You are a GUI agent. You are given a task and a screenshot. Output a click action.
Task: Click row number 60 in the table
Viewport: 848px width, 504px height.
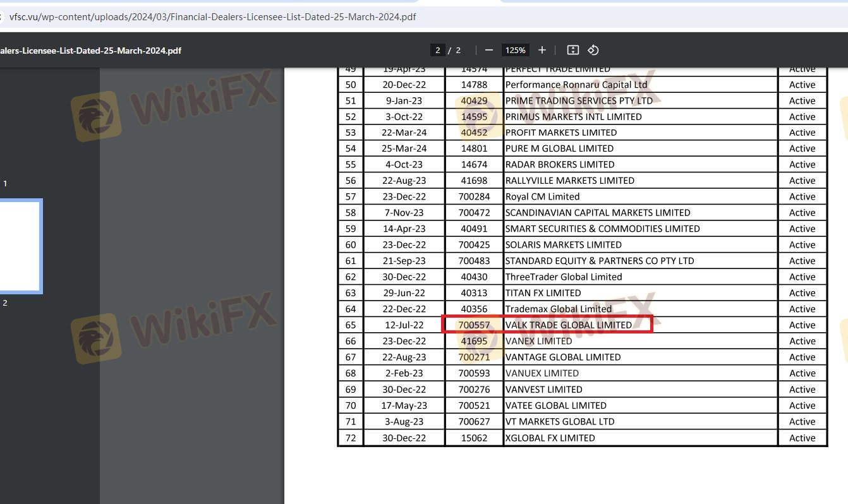pyautogui.click(x=351, y=245)
